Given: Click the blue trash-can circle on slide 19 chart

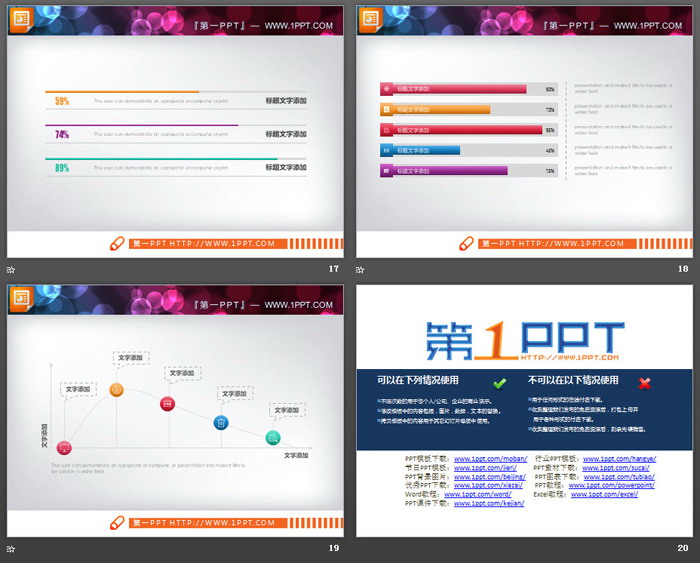Looking at the screenshot, I should (220, 423).
